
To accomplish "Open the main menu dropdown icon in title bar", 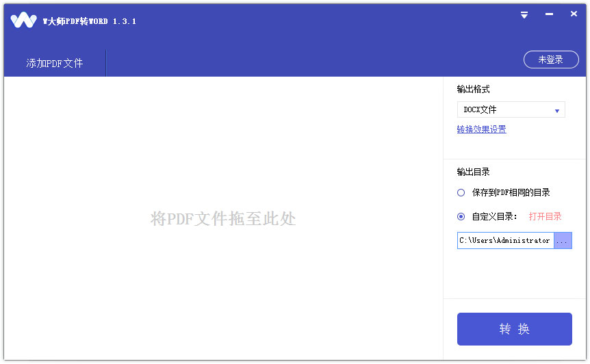I will 524,14.
